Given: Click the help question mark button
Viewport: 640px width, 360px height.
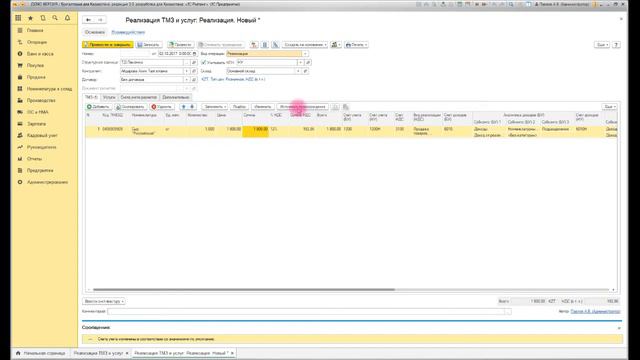Looking at the screenshot, I should click(x=616, y=44).
